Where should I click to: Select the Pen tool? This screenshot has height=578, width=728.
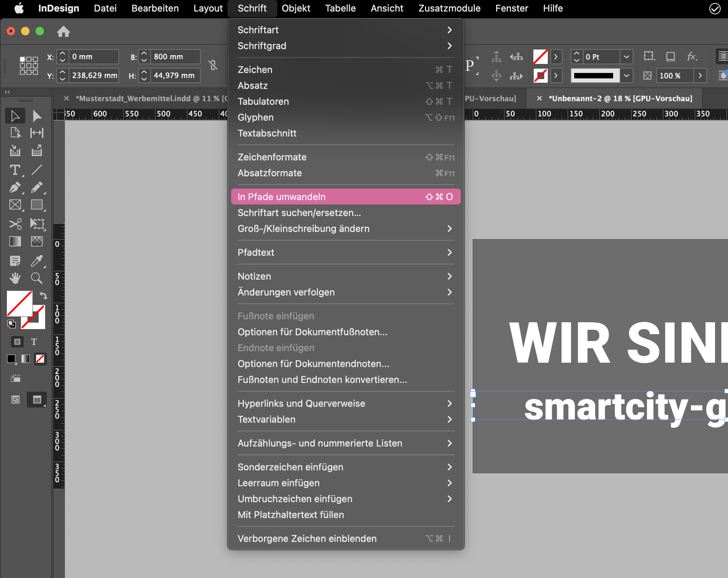pos(15,187)
